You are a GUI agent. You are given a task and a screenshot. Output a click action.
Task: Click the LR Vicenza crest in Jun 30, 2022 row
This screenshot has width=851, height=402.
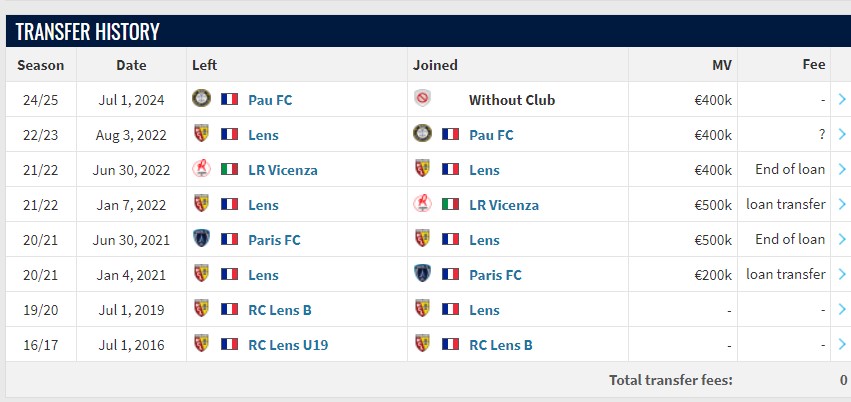(201, 170)
